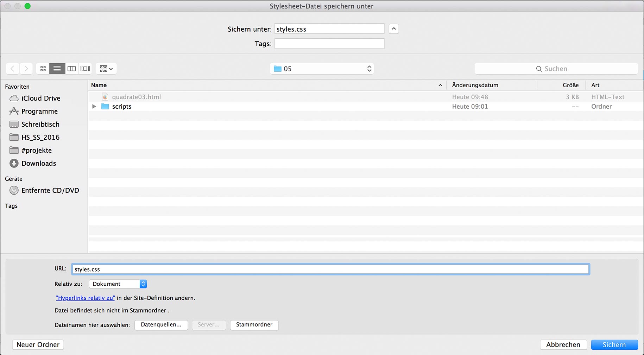
Task: Switch to icon view in toolbar
Action: pyautogui.click(x=43, y=69)
